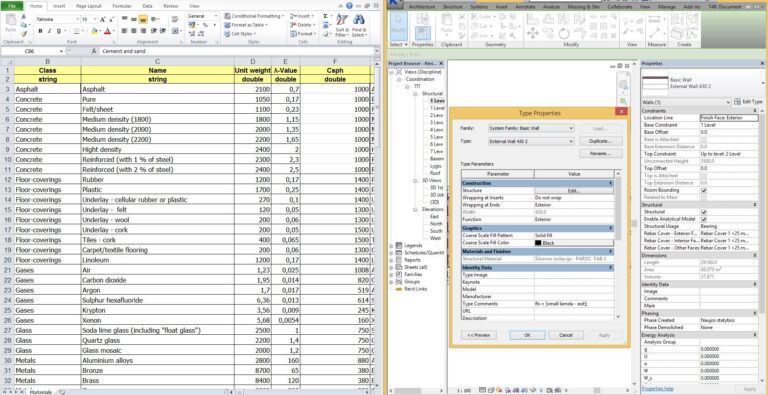Open Excel Cell Styles menu
Screen dimensions: 768x395
[x=239, y=34]
